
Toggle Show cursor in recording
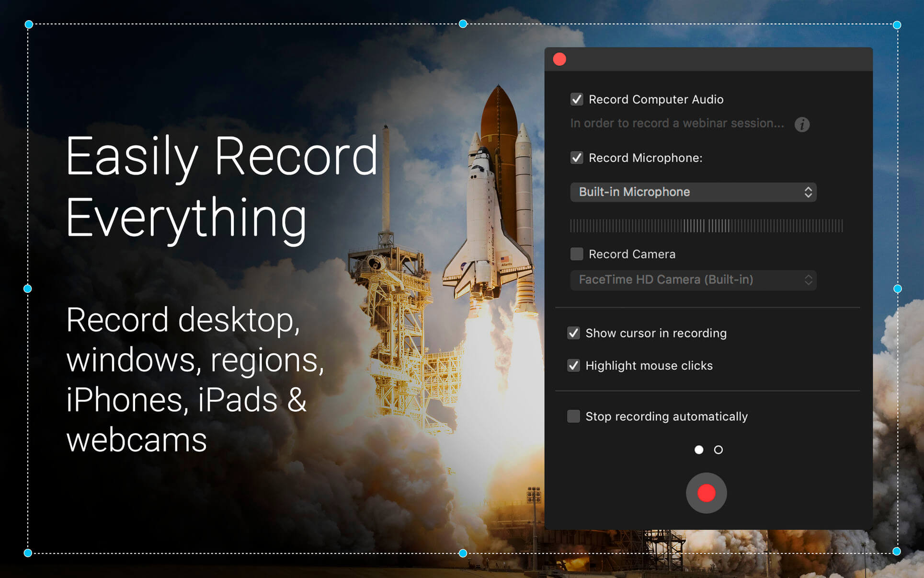coord(573,333)
